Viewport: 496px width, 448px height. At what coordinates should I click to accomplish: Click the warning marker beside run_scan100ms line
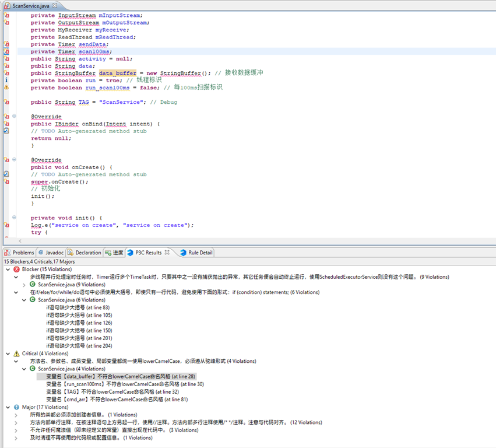click(6, 87)
